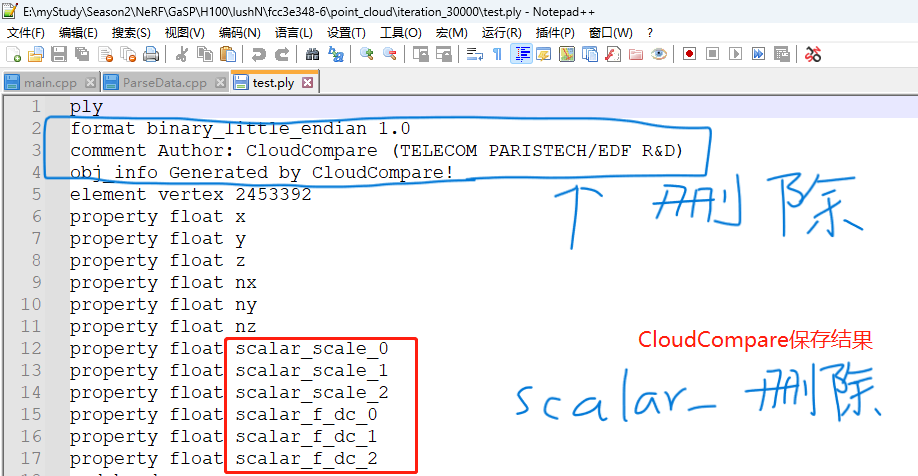Open the ? help menu

[650, 33]
